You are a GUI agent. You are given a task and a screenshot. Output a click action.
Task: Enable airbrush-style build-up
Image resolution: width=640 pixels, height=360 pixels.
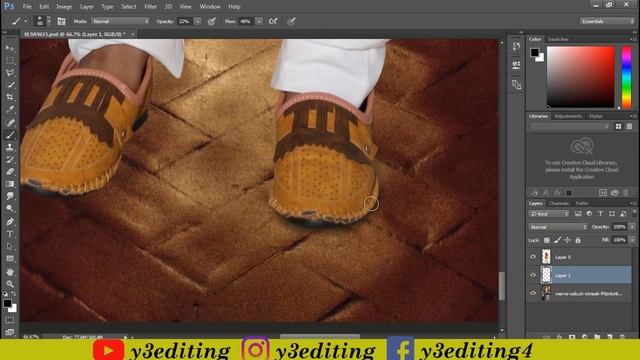(273, 21)
